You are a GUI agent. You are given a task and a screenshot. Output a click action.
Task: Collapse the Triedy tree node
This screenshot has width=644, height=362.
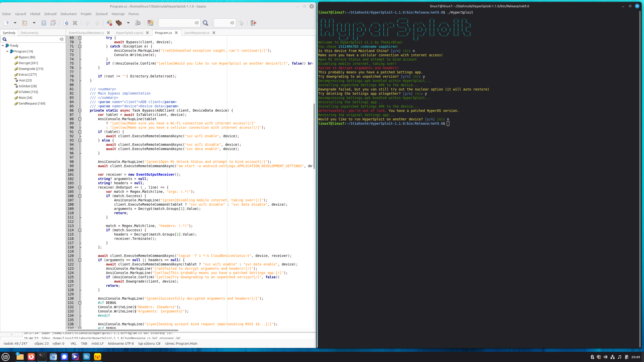click(x=3, y=46)
